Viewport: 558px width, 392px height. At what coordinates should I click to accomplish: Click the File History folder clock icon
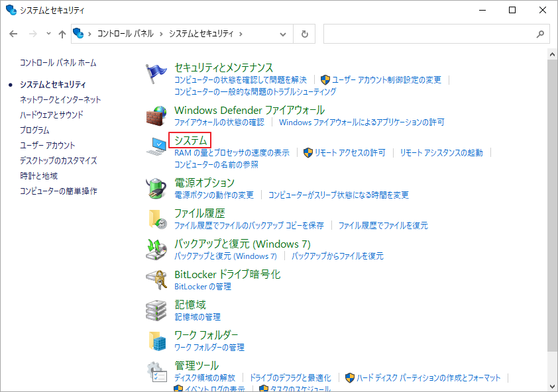point(157,219)
